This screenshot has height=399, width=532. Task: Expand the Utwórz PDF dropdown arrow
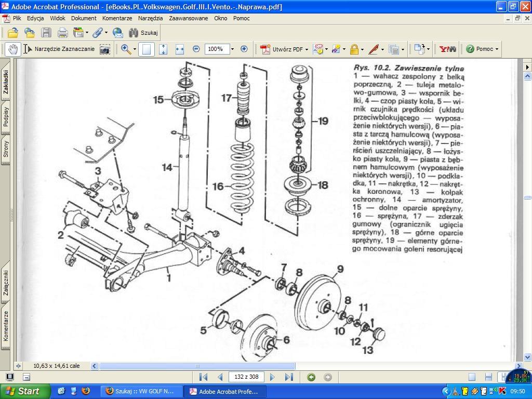(307, 49)
